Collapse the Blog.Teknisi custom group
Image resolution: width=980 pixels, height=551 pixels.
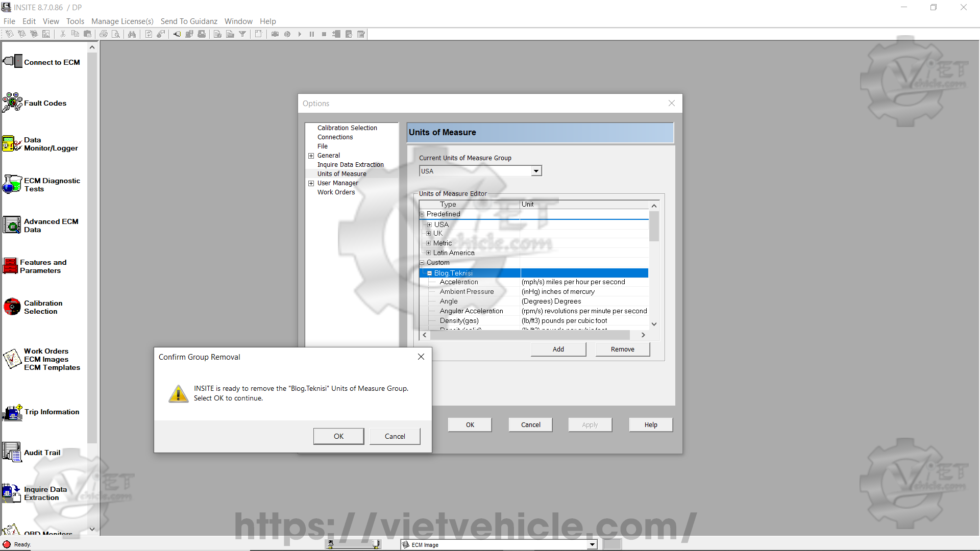[x=429, y=273]
